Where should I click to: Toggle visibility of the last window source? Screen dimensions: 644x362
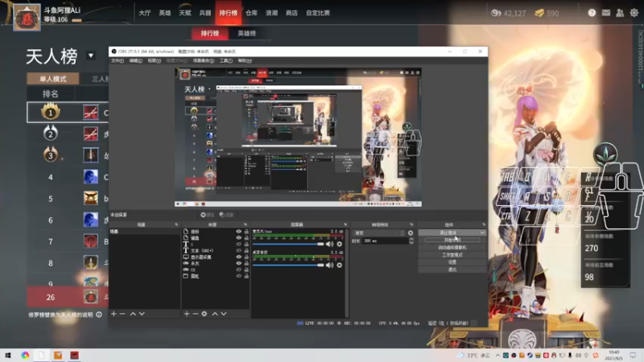tap(238, 276)
